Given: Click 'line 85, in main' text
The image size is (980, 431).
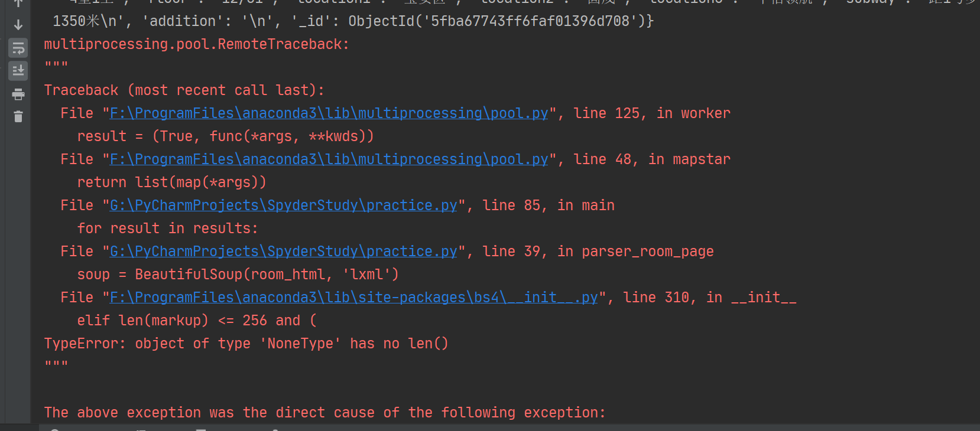Looking at the screenshot, I should [x=549, y=205].
